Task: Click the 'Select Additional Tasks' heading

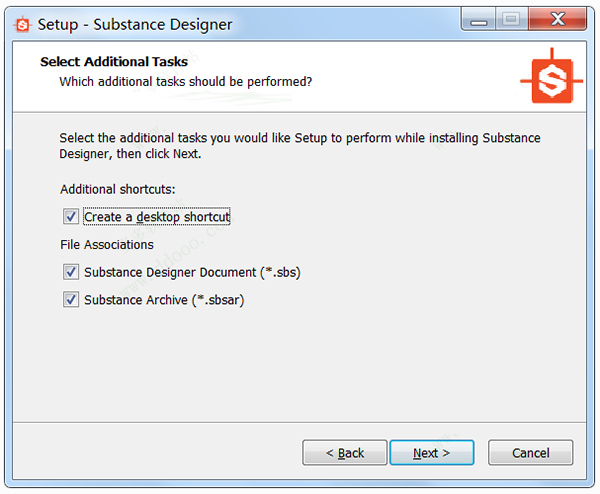Action: click(x=114, y=62)
